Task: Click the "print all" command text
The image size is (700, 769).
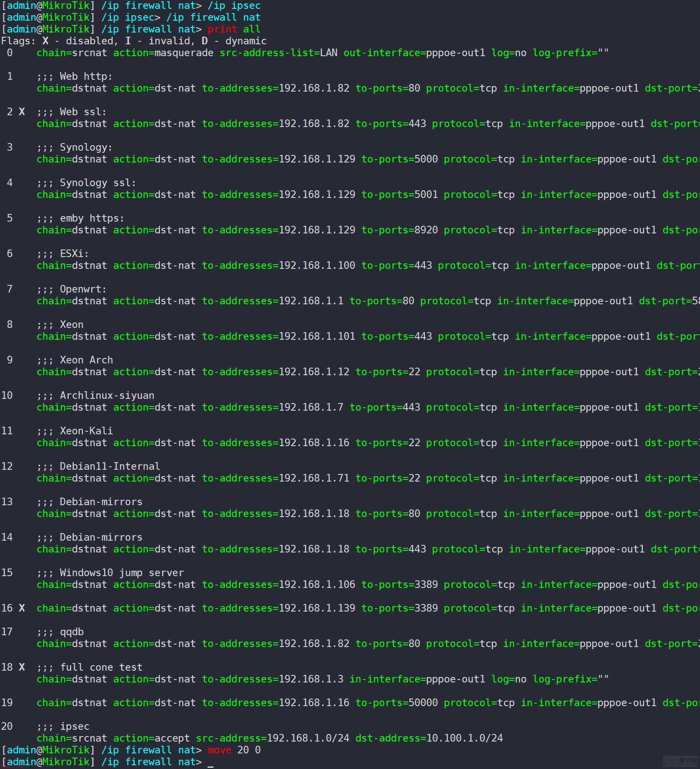Action: tap(234, 29)
